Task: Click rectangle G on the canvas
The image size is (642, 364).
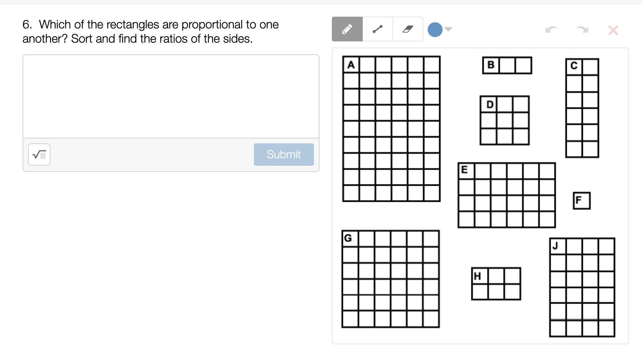Action: (390, 279)
